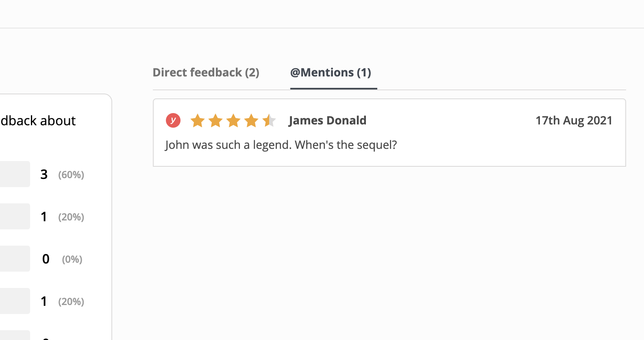Click the rating bar showing 3 (60%)
The image size is (644, 340).
[x=15, y=174]
